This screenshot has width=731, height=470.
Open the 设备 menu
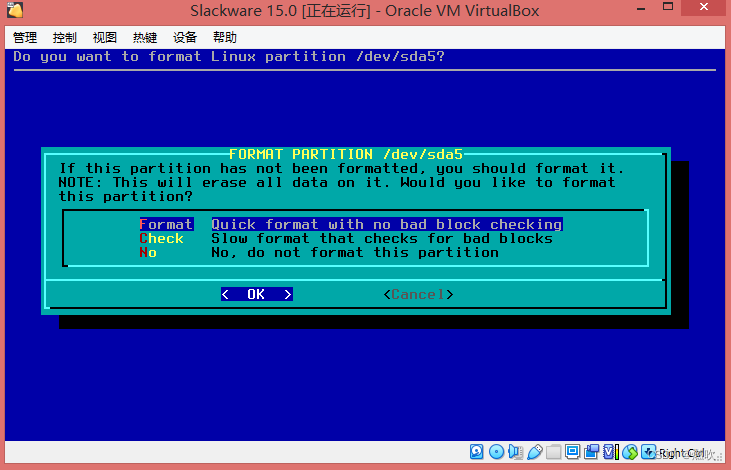click(x=185, y=37)
